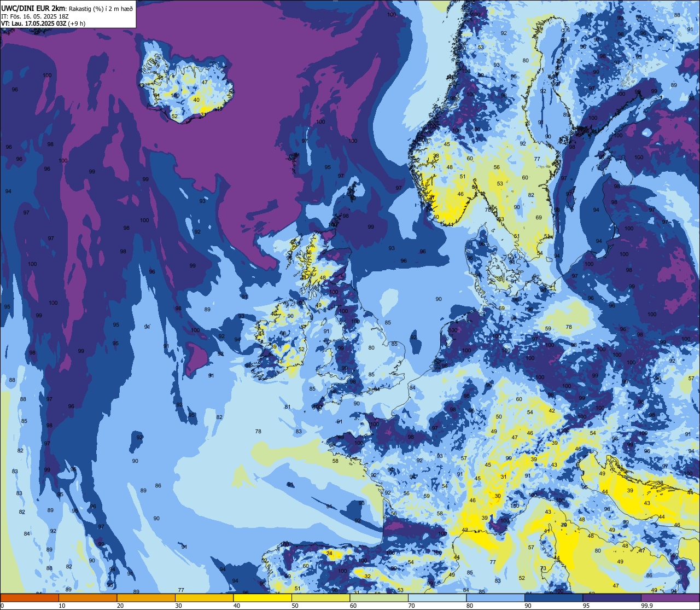Click the 60–70 pale green legend swatch
Image resolution: width=700 pixels, height=610 pixels.
pos(379,597)
